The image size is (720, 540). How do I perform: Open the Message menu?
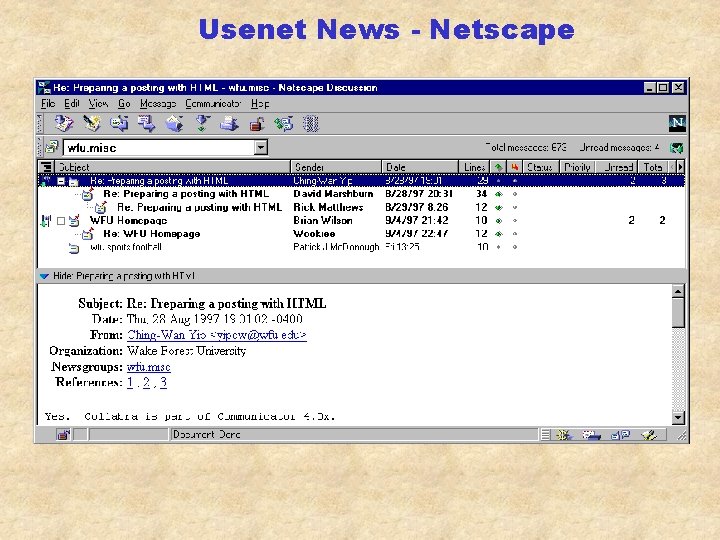[158, 104]
